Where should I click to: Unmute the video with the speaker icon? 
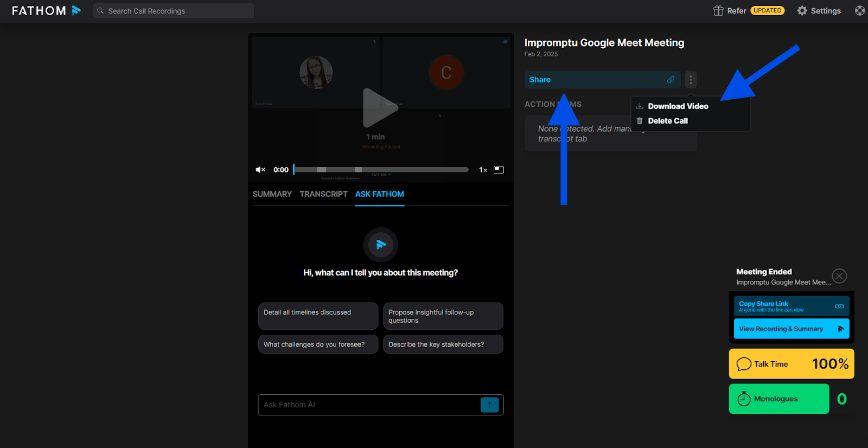(260, 170)
